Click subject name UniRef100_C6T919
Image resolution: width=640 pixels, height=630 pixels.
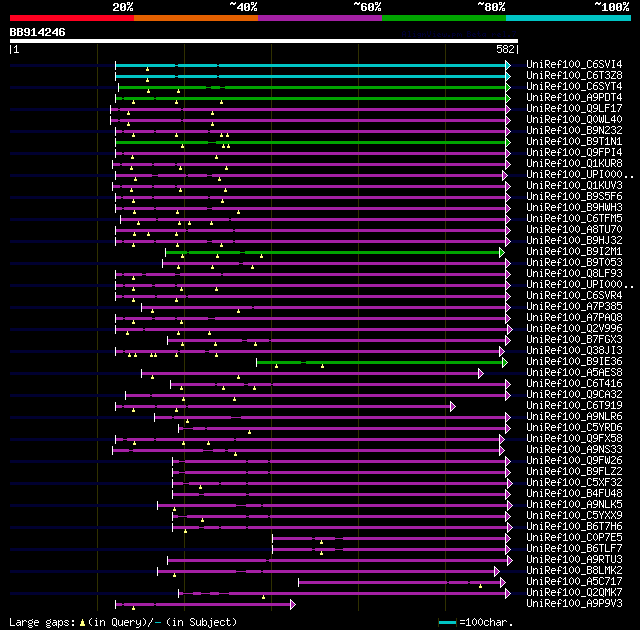[574, 406]
